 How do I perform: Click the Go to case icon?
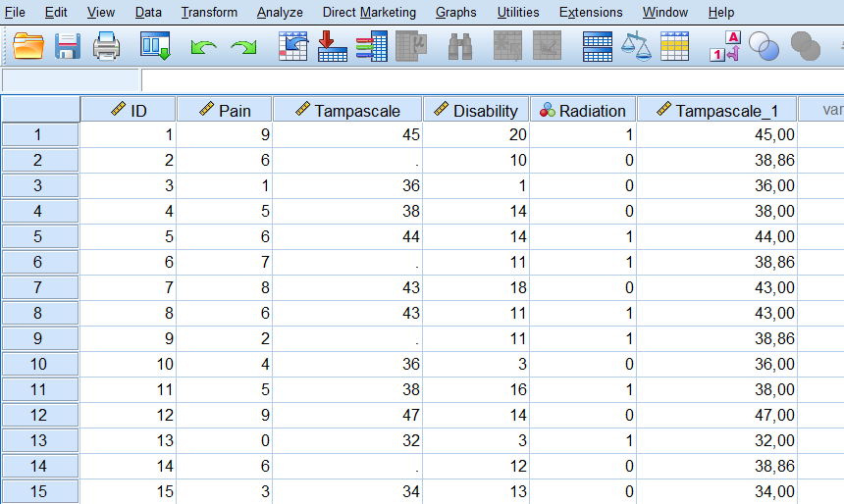point(293,46)
